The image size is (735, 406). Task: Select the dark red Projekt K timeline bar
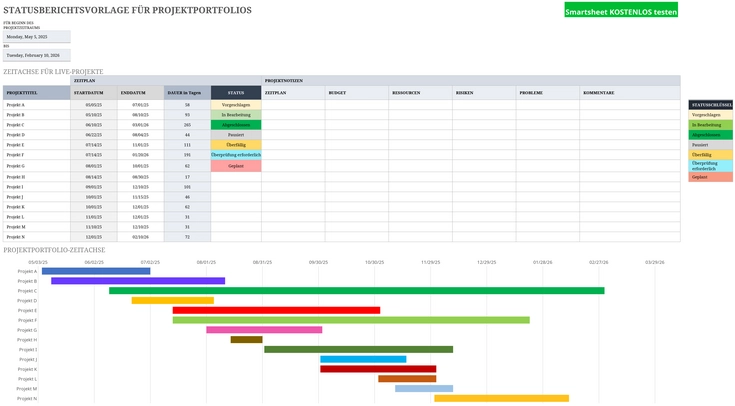point(378,369)
